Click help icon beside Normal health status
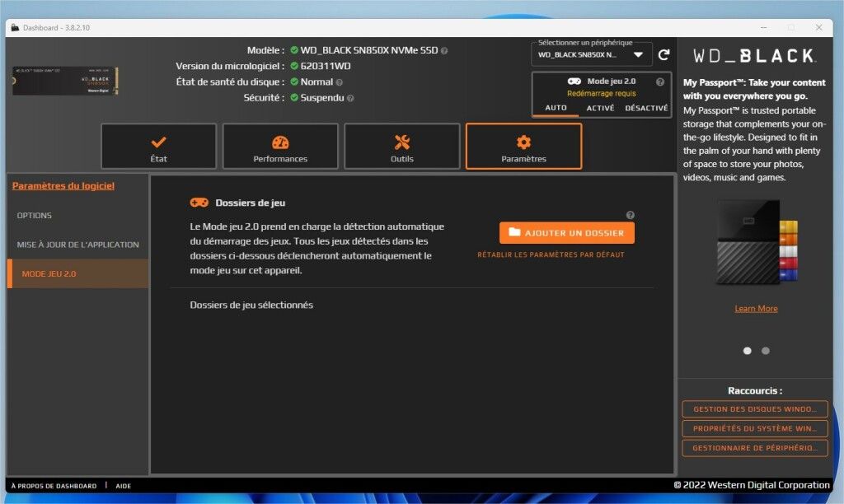This screenshot has width=844, height=504. pyautogui.click(x=339, y=83)
